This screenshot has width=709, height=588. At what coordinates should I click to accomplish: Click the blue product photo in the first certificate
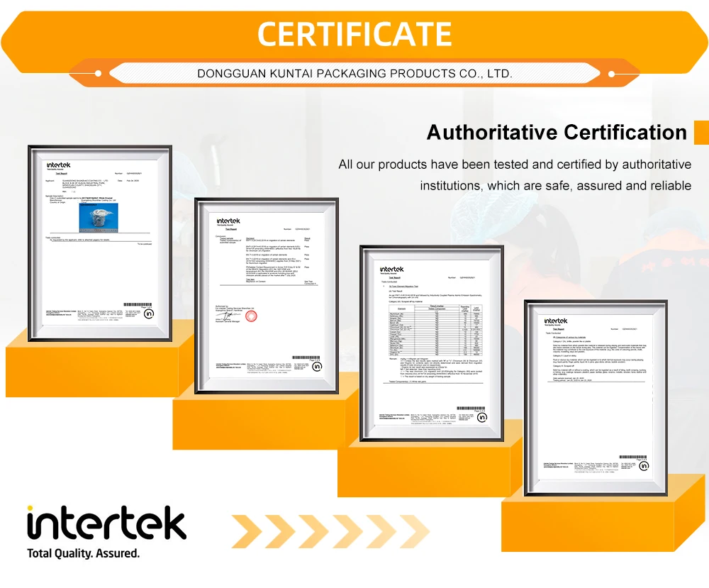point(99,218)
